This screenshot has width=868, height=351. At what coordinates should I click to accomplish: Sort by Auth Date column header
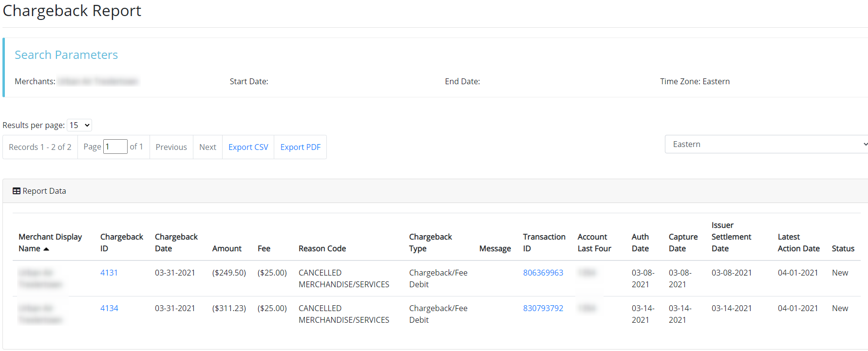[640, 242]
